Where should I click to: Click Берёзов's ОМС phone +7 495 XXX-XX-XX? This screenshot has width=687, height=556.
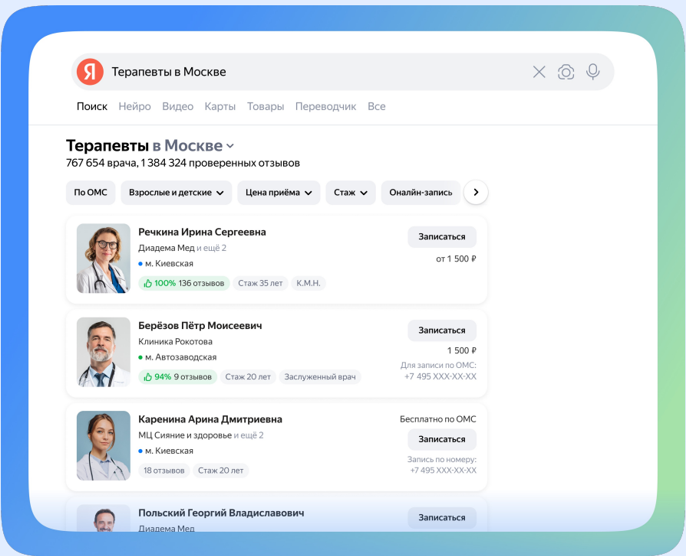click(440, 376)
